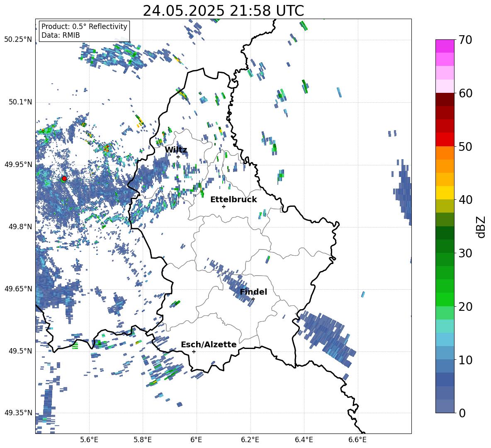Click the colorbar tick label 20
Image resolution: width=491 pixels, height=448 pixels.
[465, 306]
